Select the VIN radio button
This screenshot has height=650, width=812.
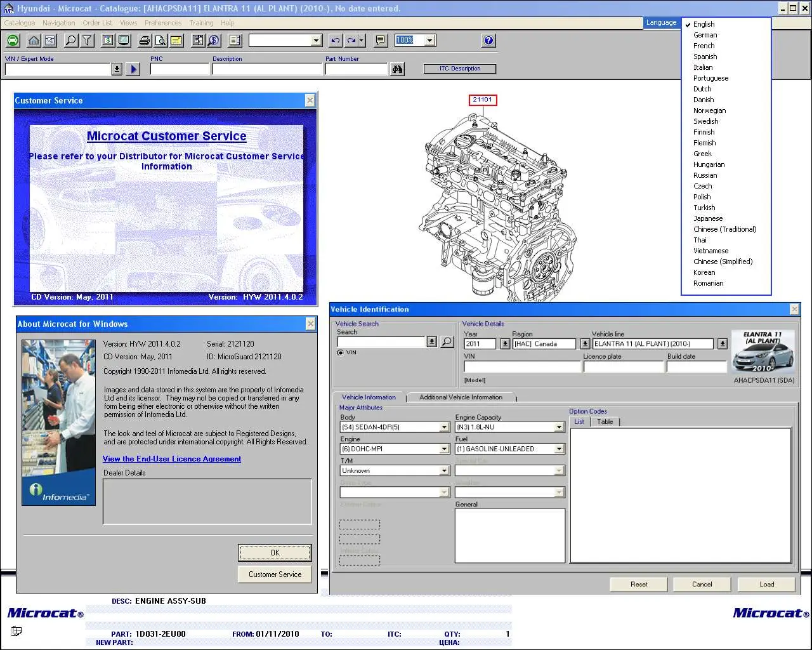[x=341, y=352]
